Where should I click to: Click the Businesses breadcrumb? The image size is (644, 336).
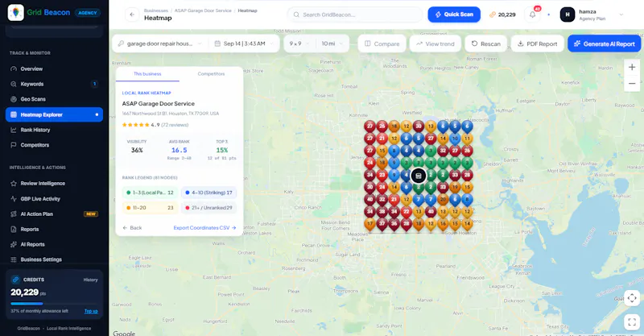(x=156, y=10)
